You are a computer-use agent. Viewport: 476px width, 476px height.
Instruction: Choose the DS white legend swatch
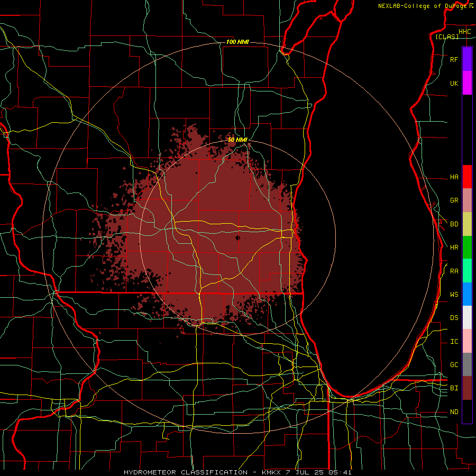467,317
